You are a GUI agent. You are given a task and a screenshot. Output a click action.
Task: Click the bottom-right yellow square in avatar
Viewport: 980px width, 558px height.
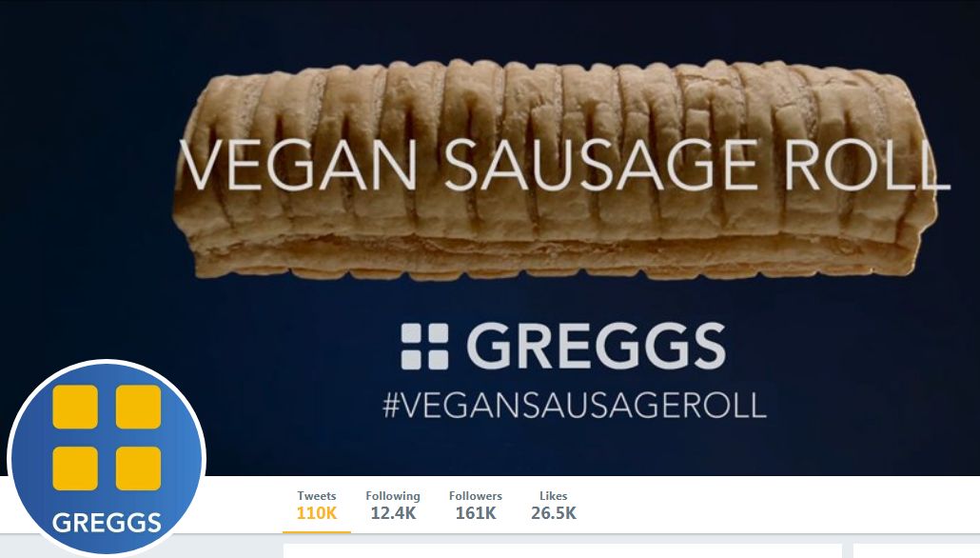tap(138, 468)
